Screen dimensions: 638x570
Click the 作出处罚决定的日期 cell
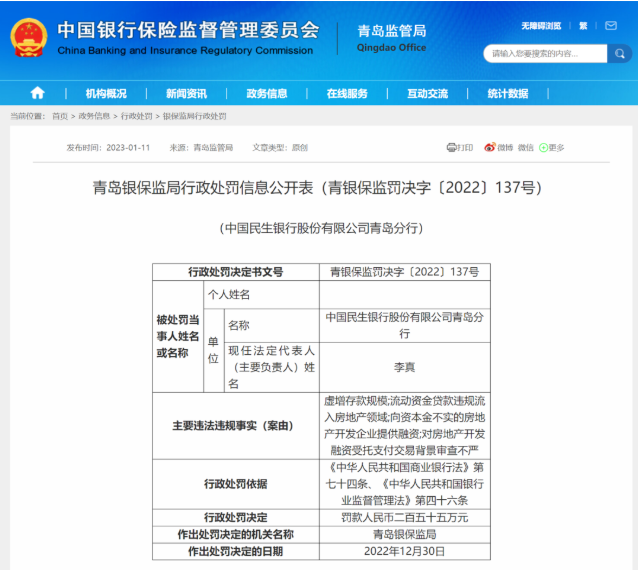(236, 551)
